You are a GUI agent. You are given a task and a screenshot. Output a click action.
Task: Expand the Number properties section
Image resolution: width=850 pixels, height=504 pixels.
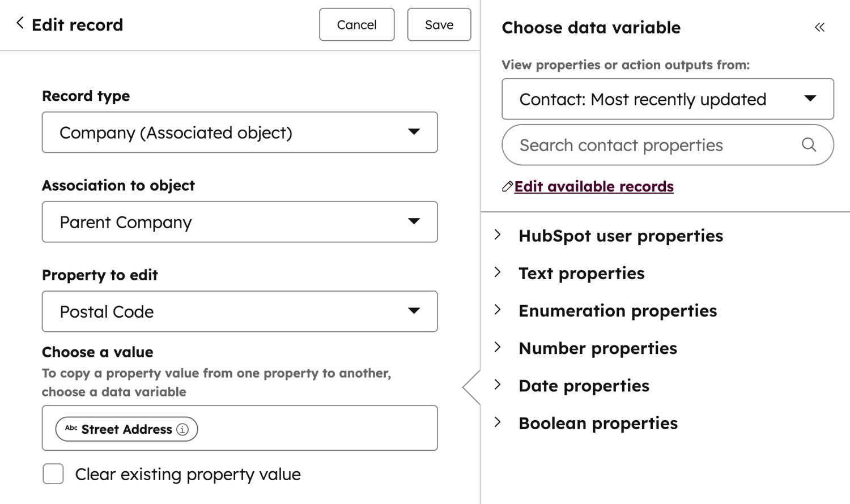(x=498, y=347)
